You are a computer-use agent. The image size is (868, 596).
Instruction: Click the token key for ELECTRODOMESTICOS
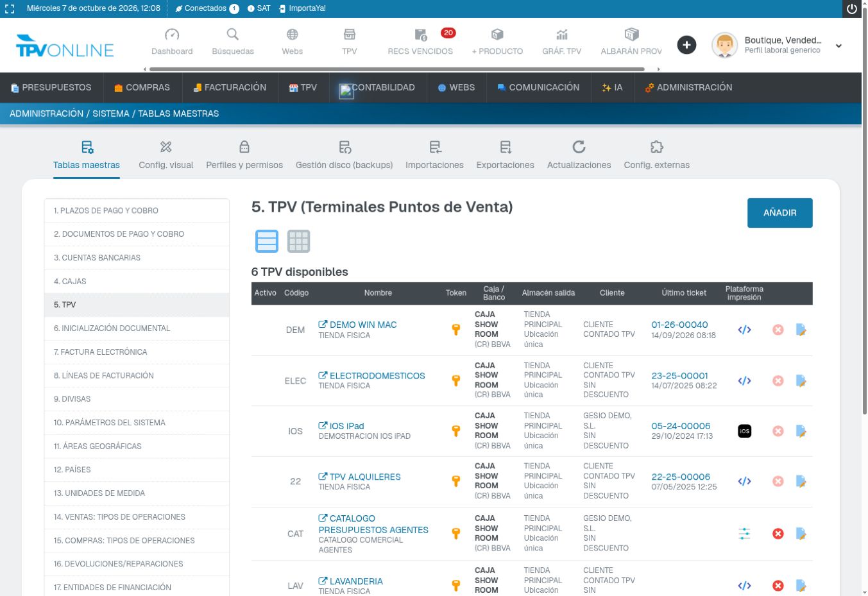pos(456,380)
